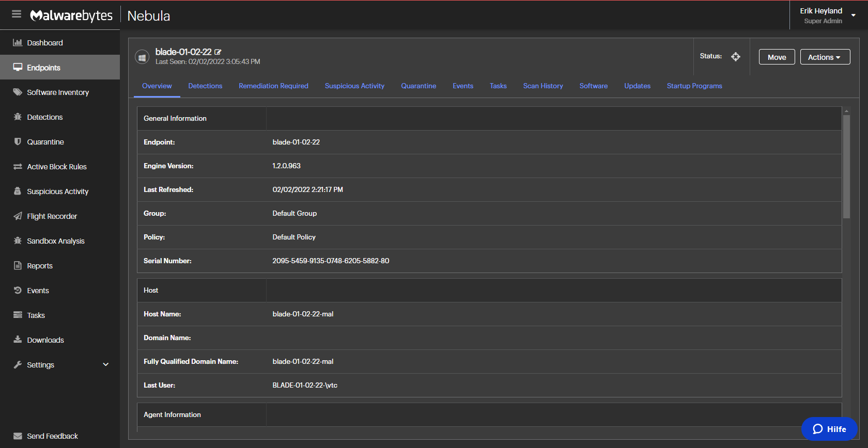The image size is (868, 448).
Task: Click the hamburger menu icon
Action: pyautogui.click(x=17, y=14)
